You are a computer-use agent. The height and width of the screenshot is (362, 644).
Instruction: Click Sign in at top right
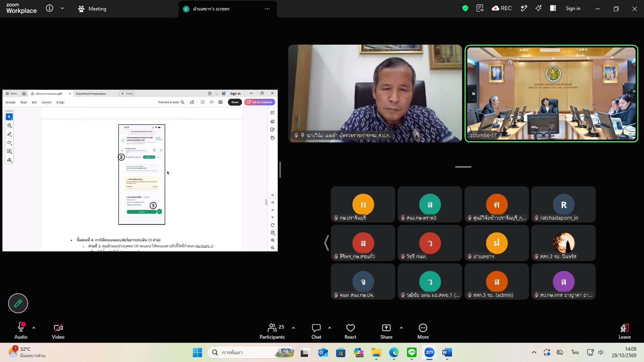573,8
